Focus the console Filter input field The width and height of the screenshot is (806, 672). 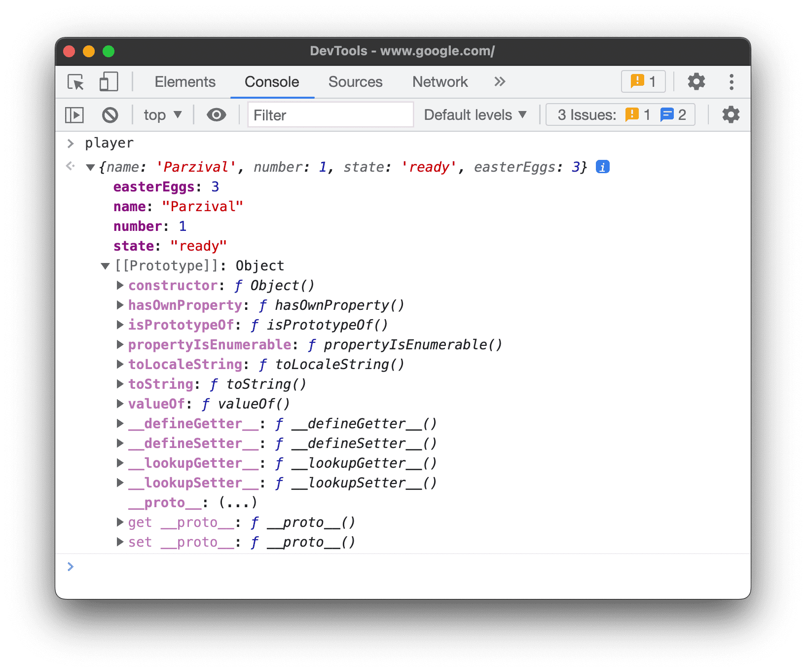330,115
